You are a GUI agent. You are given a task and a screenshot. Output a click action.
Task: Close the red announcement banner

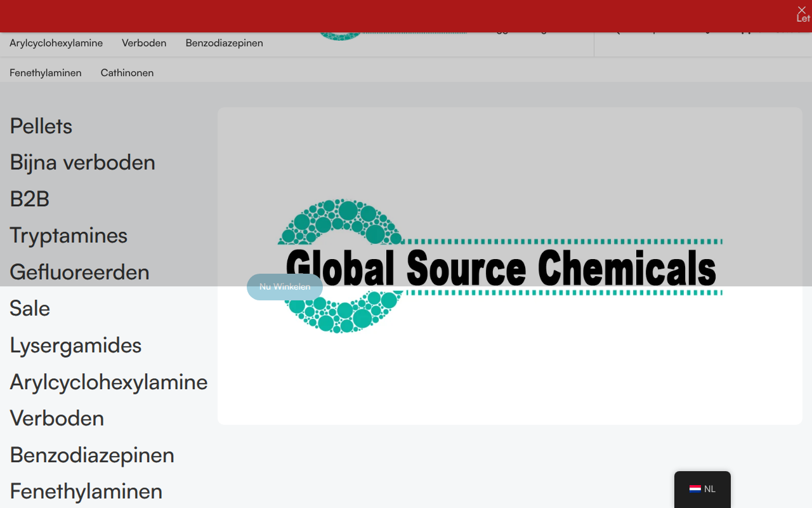[x=802, y=10]
